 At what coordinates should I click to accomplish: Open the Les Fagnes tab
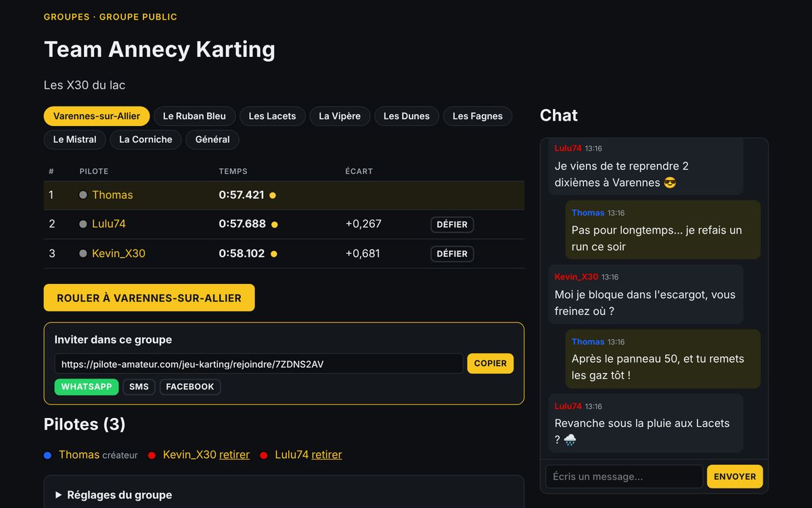coord(478,116)
